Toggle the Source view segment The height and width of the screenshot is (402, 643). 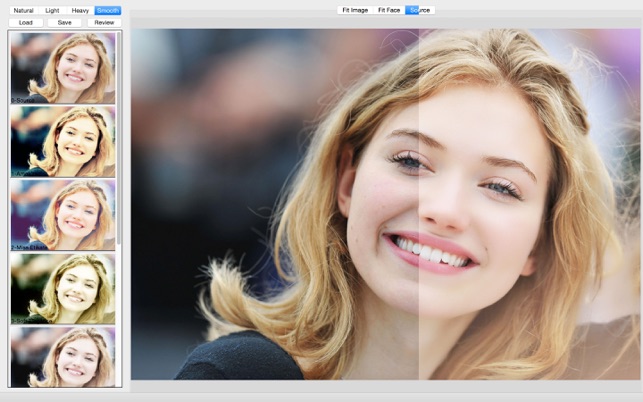coord(420,10)
